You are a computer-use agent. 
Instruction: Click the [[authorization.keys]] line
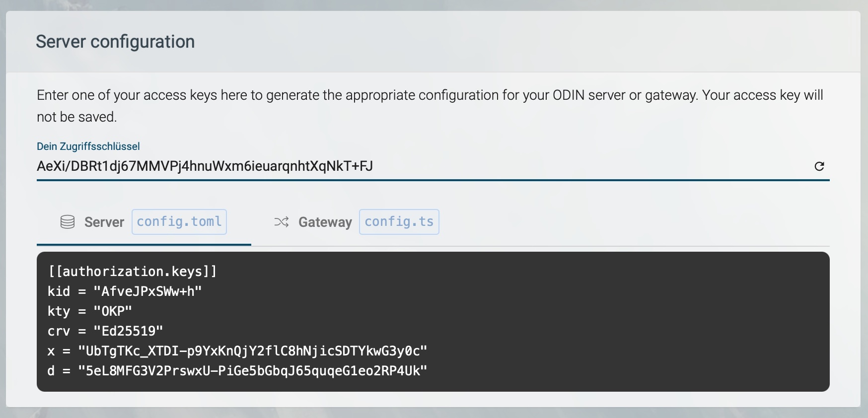[134, 272]
